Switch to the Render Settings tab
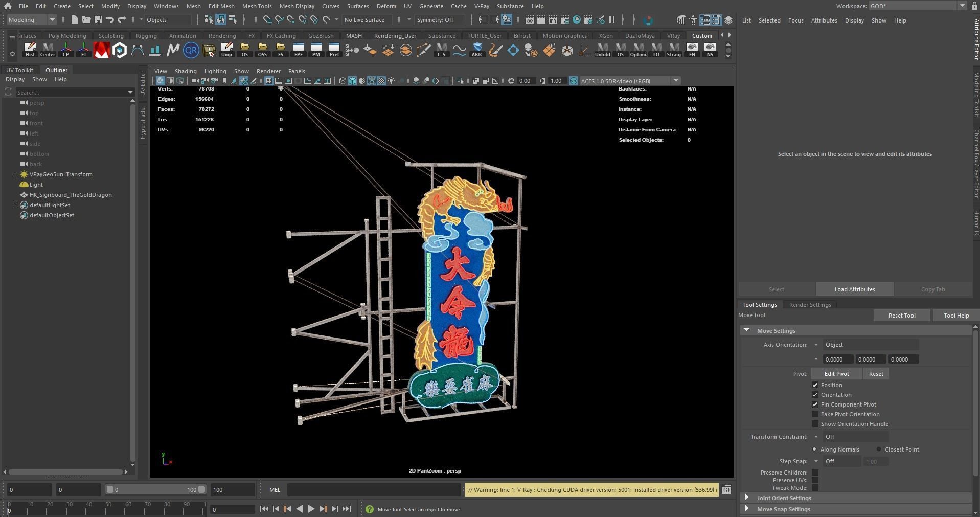Image resolution: width=980 pixels, height=517 pixels. [810, 305]
